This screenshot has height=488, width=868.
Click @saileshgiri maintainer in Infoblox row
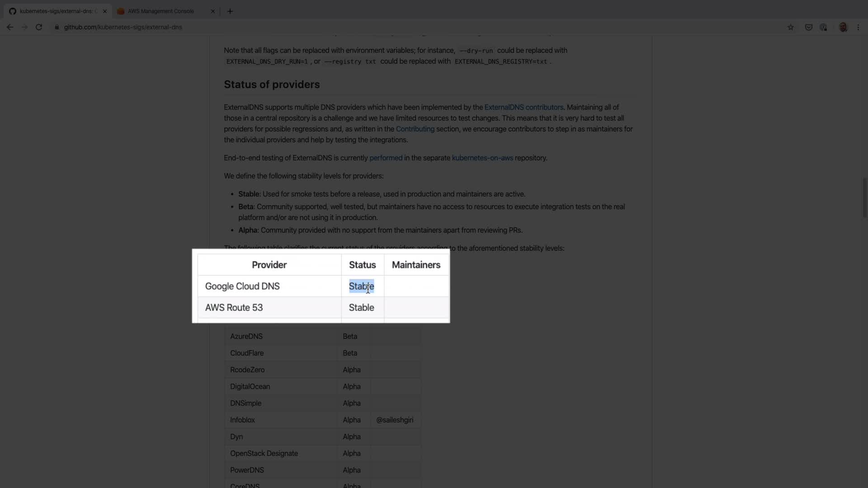tap(395, 420)
